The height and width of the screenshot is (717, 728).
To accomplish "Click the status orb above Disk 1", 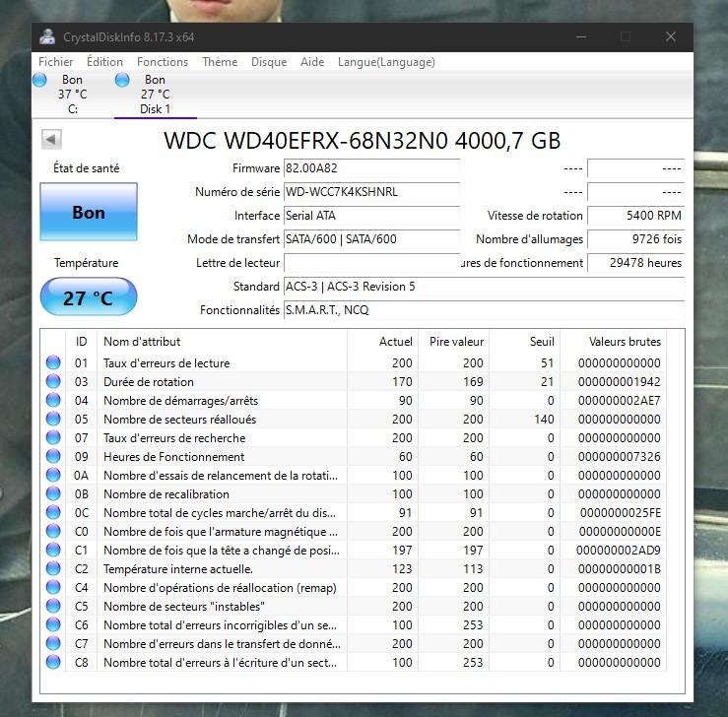I will click(x=122, y=81).
